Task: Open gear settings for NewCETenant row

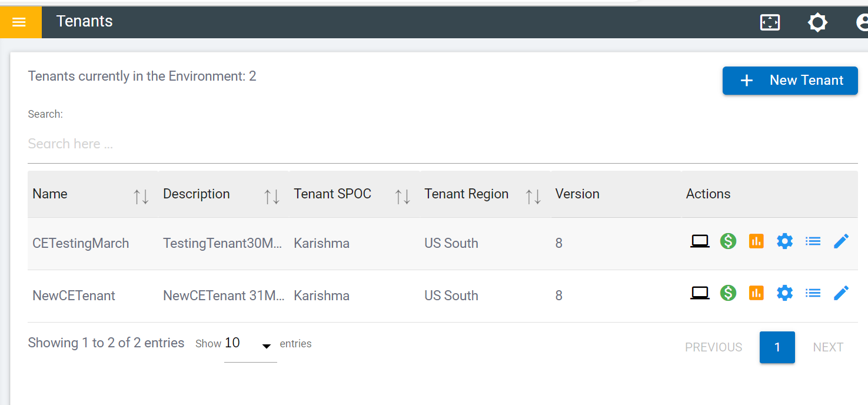Action: pos(784,293)
